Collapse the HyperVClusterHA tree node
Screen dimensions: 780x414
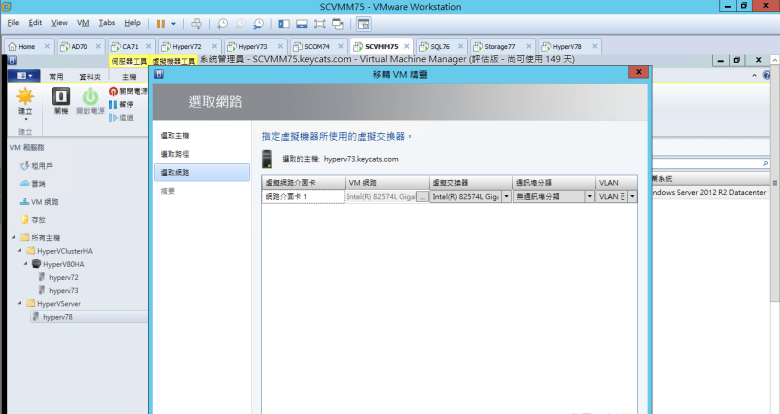pyautogui.click(x=20, y=251)
